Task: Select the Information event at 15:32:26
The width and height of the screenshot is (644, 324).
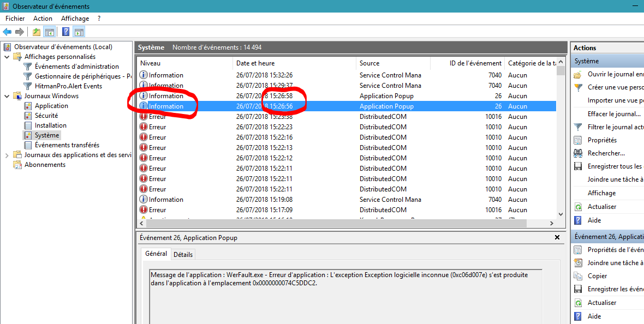Action: click(x=347, y=75)
